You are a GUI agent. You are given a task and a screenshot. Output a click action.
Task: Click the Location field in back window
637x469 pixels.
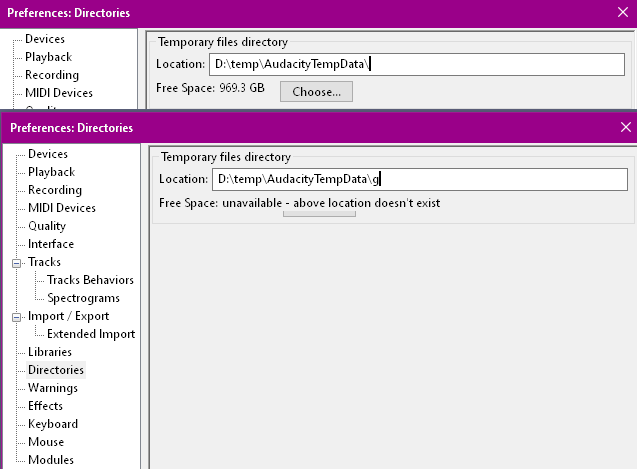point(417,64)
